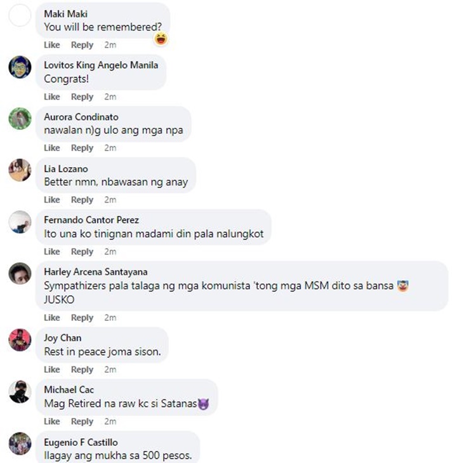Click Aurora Condinato's avatar
Screen dimensions: 476x463
pyautogui.click(x=20, y=119)
